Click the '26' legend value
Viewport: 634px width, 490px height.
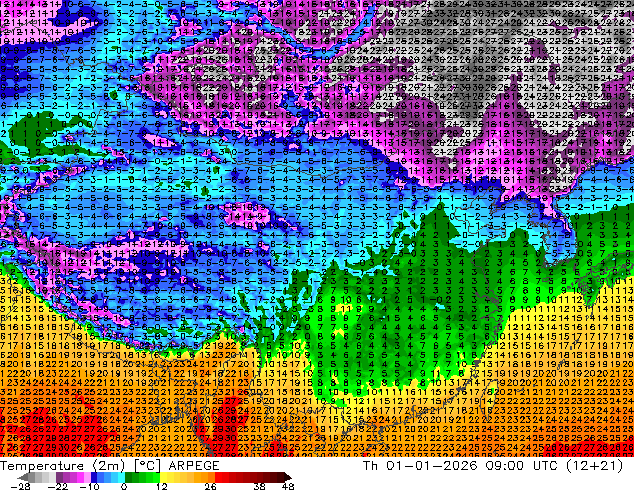pyautogui.click(x=210, y=486)
